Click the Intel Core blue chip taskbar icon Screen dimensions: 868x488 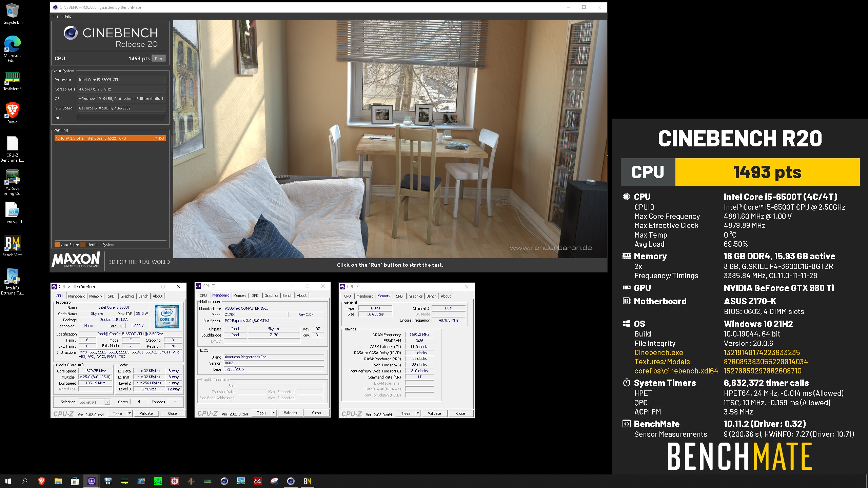coord(141,481)
